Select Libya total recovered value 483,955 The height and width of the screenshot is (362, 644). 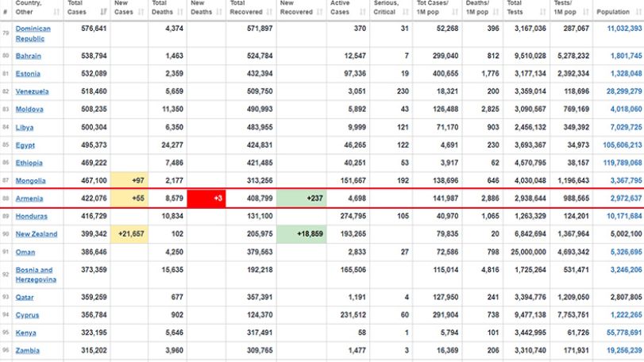tap(260, 127)
